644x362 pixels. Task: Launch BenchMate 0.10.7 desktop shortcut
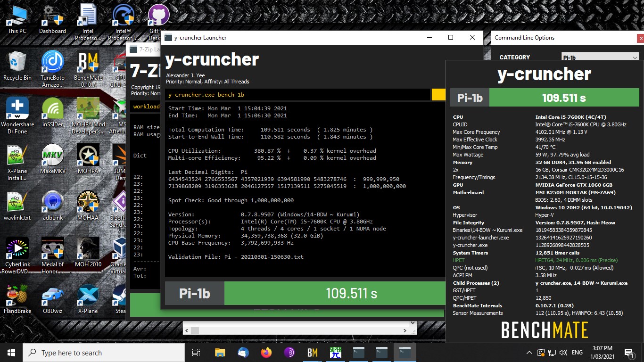[x=88, y=69]
